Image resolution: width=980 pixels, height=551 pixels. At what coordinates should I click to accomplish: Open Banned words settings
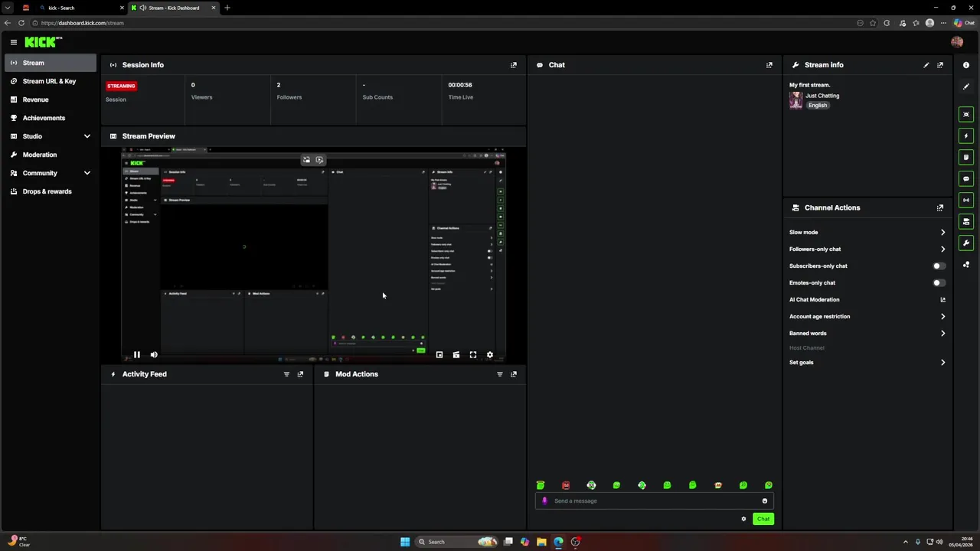click(x=867, y=334)
